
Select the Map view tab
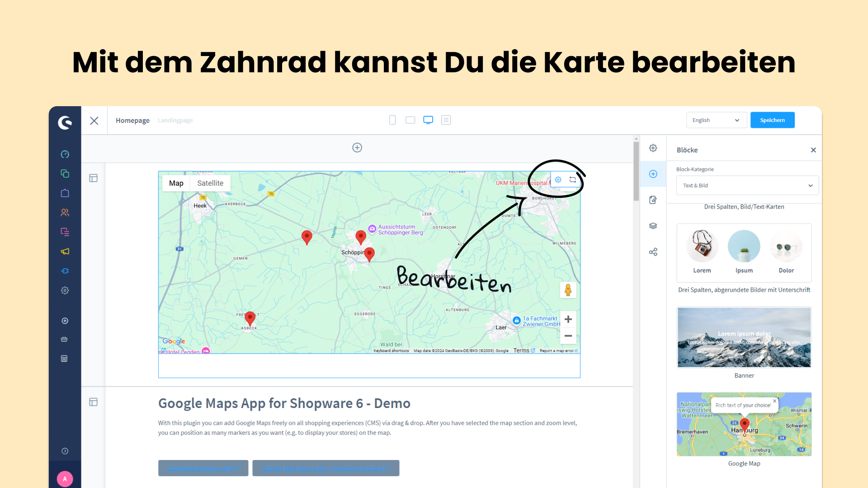176,183
